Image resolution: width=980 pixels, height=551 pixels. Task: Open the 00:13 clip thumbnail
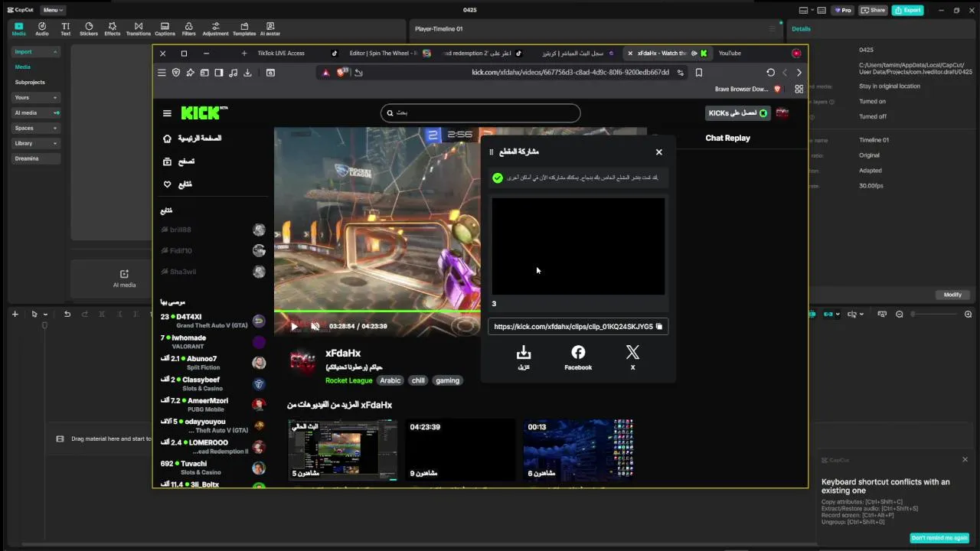[579, 450]
